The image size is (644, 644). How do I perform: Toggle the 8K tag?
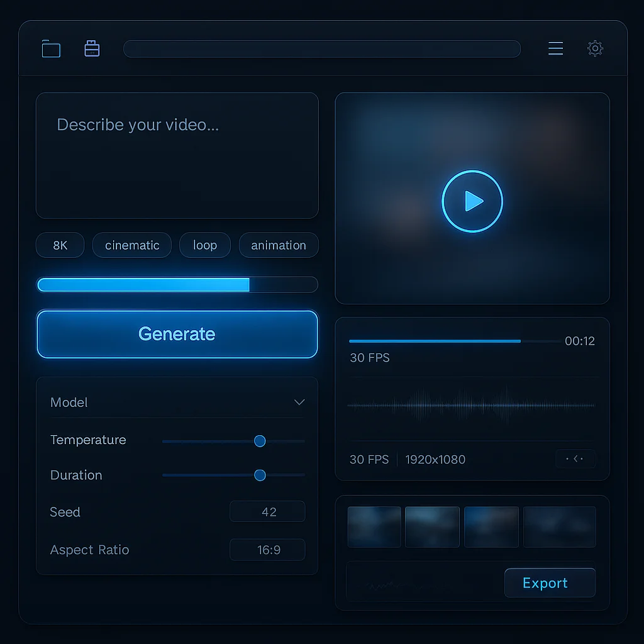click(60, 245)
